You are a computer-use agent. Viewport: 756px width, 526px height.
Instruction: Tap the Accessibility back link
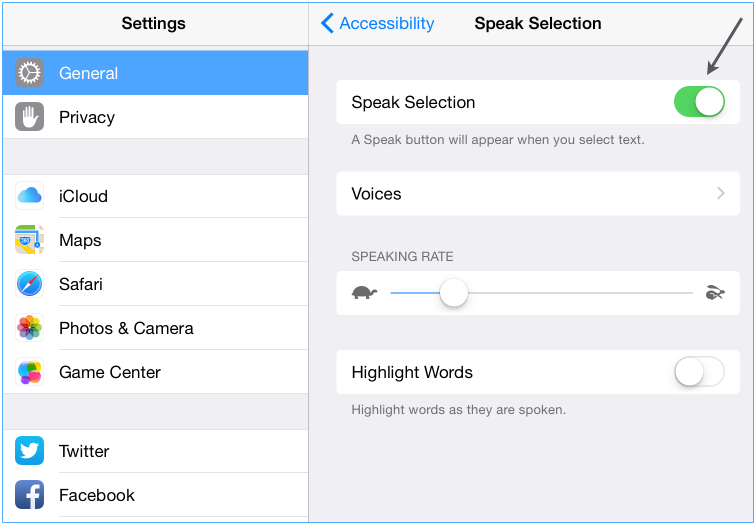378,23
